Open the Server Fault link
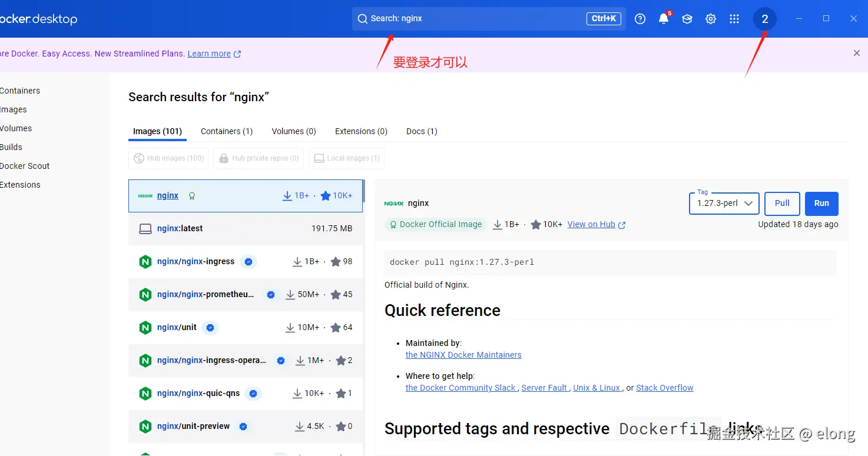This screenshot has height=456, width=868. tap(544, 388)
